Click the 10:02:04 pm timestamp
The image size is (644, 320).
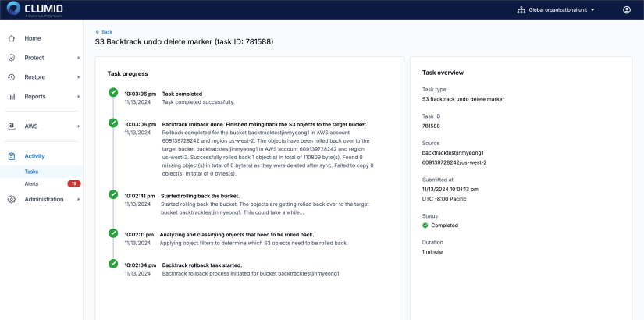coord(140,265)
